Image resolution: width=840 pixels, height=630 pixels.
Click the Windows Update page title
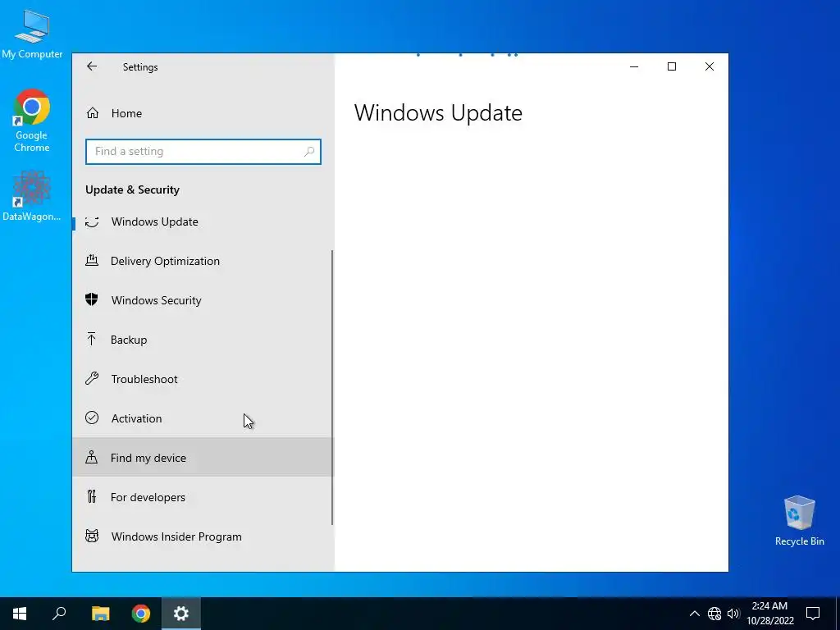[x=438, y=113]
